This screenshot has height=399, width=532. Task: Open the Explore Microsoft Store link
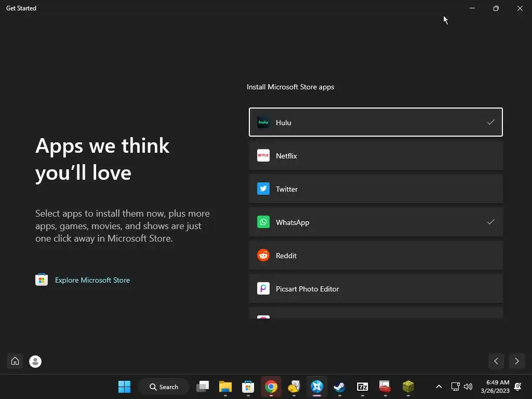(x=92, y=280)
